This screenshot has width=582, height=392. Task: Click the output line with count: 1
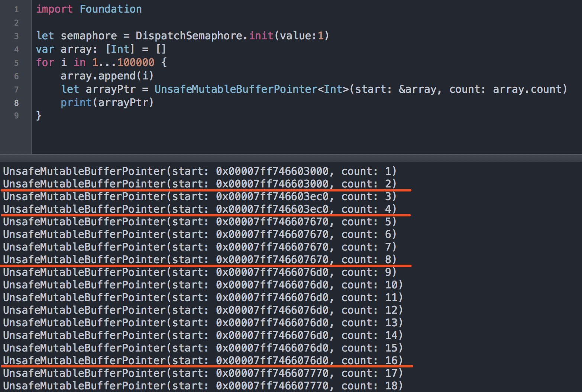[x=200, y=171]
